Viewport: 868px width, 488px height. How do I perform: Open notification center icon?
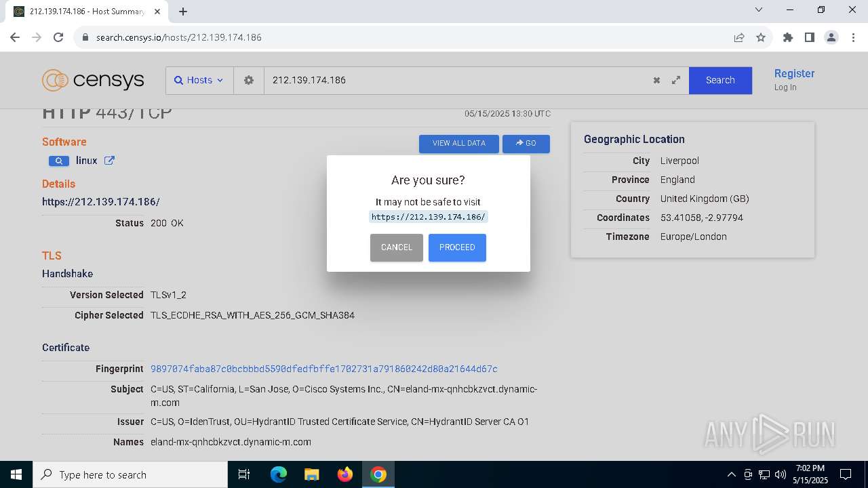click(x=846, y=474)
